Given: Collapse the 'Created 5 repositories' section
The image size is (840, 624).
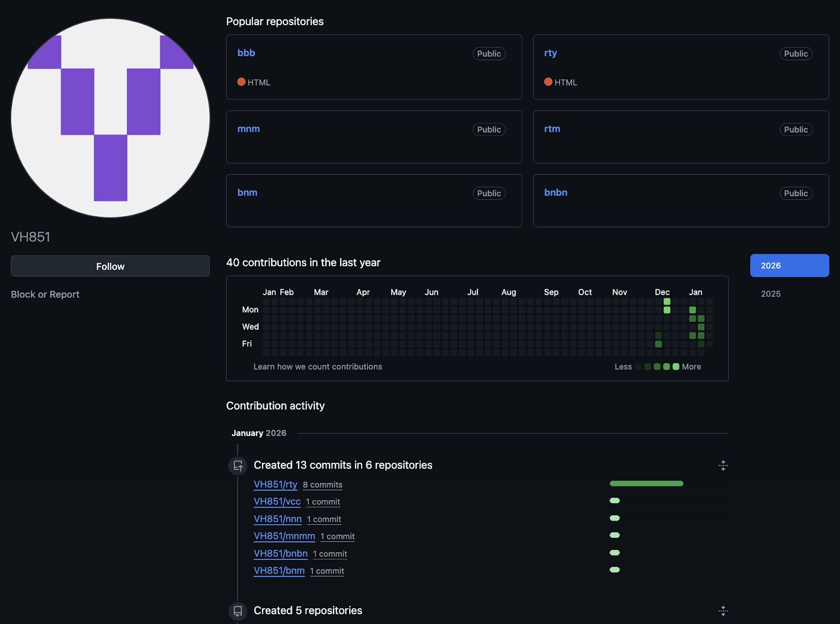Looking at the screenshot, I should coord(723,611).
